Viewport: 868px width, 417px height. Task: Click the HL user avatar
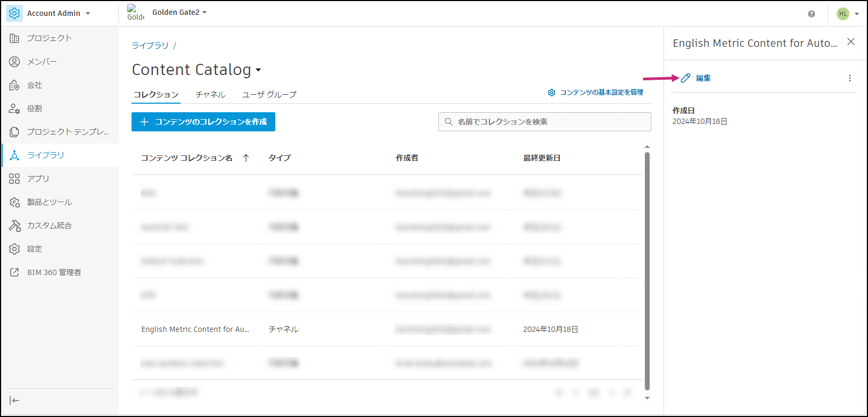843,14
